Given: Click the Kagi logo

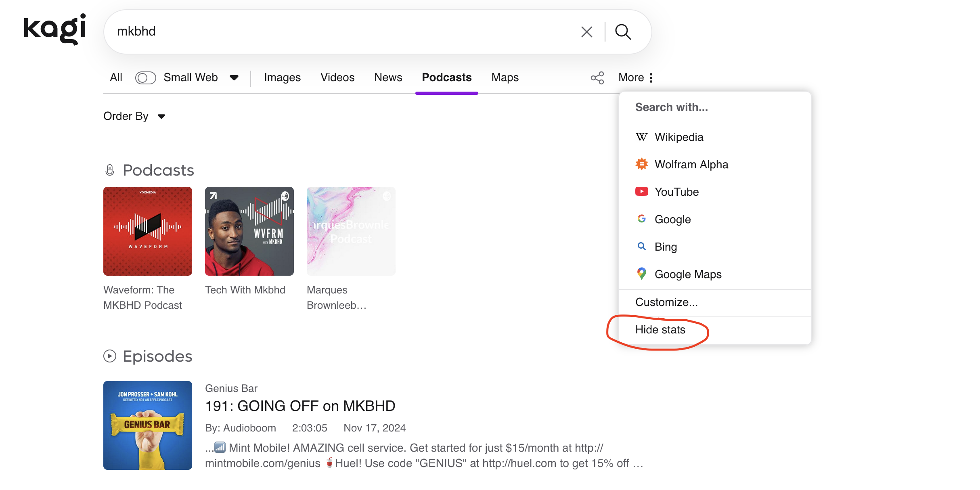Looking at the screenshot, I should click(x=55, y=29).
